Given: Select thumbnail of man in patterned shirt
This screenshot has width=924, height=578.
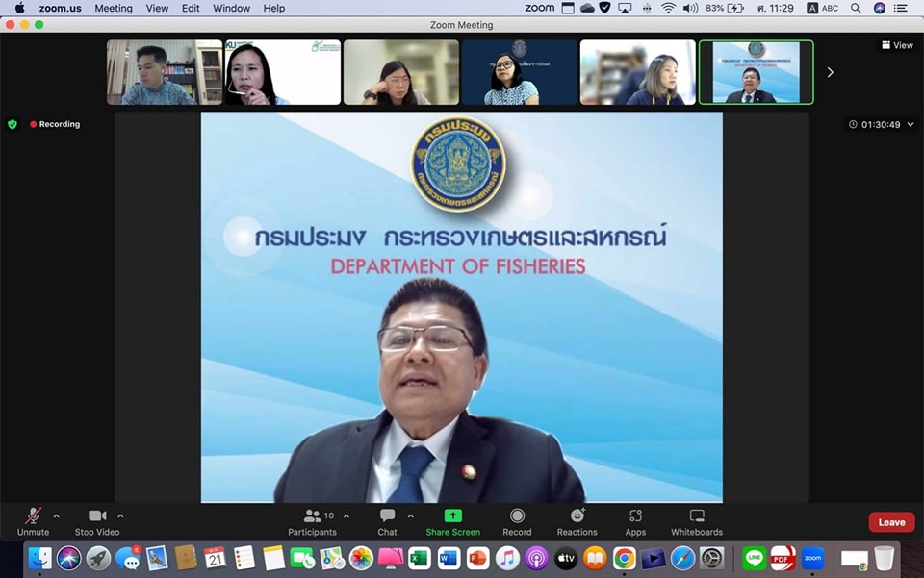Looking at the screenshot, I should (x=165, y=72).
